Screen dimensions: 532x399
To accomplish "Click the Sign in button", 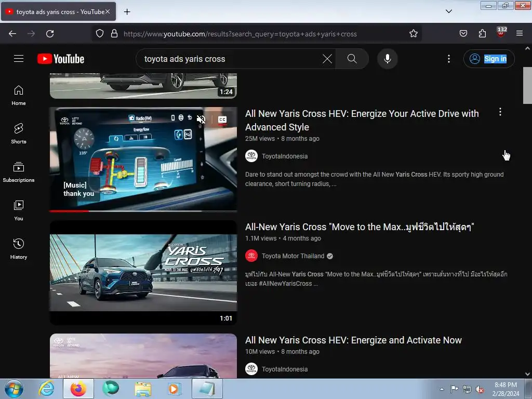I will (489, 59).
